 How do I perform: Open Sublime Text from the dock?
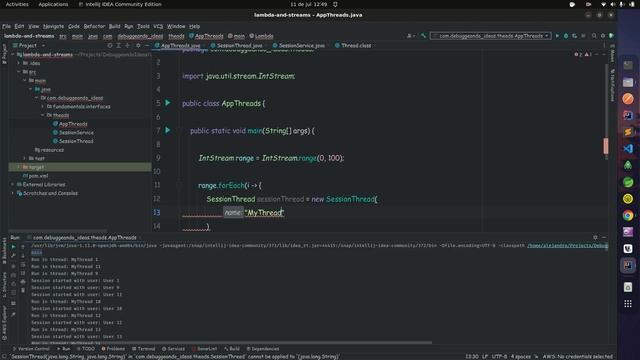click(x=628, y=132)
